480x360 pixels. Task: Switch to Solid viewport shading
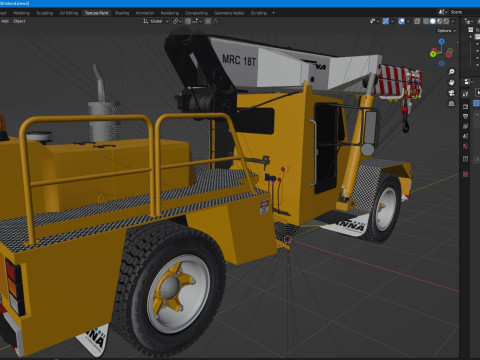[x=433, y=21]
